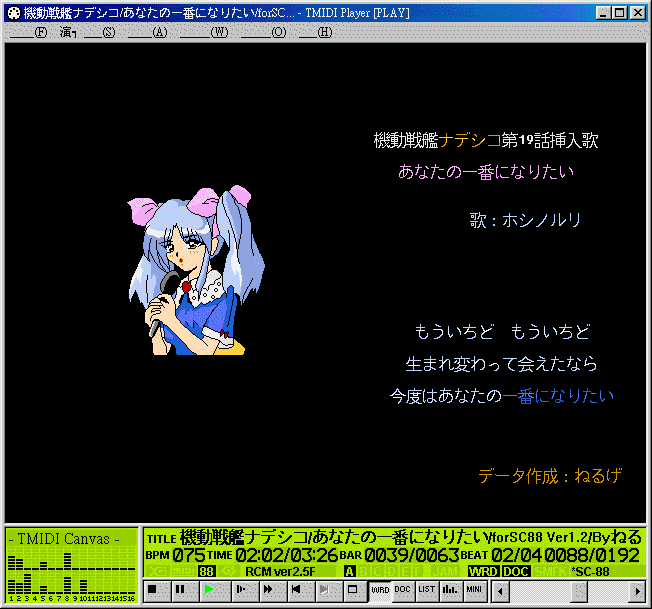Click the slow-play step button
The width and height of the screenshot is (652, 609).
pyautogui.click(x=238, y=591)
